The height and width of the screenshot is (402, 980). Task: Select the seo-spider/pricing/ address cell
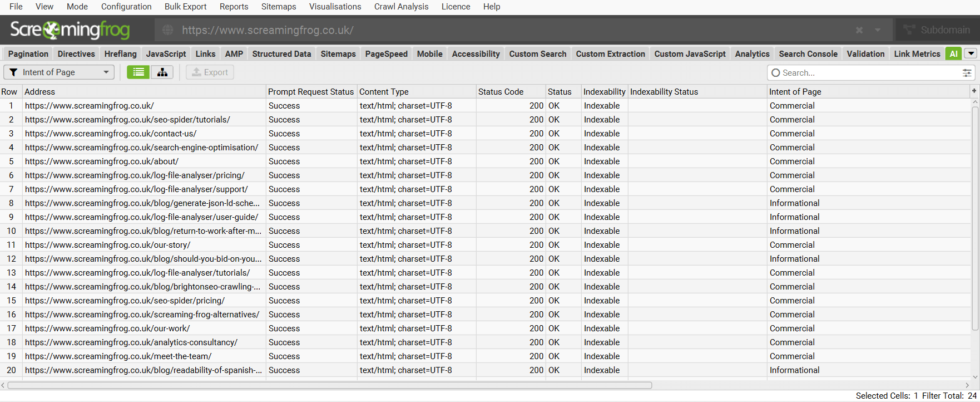click(x=144, y=301)
